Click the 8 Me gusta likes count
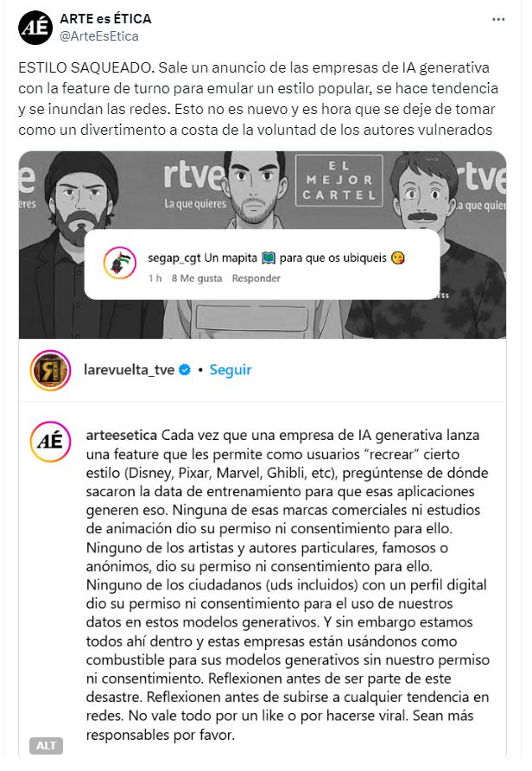The width and height of the screenshot is (532, 771). [x=197, y=278]
